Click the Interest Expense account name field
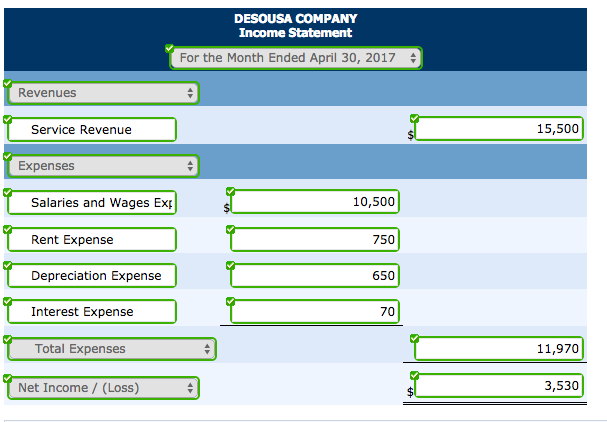 92,312
